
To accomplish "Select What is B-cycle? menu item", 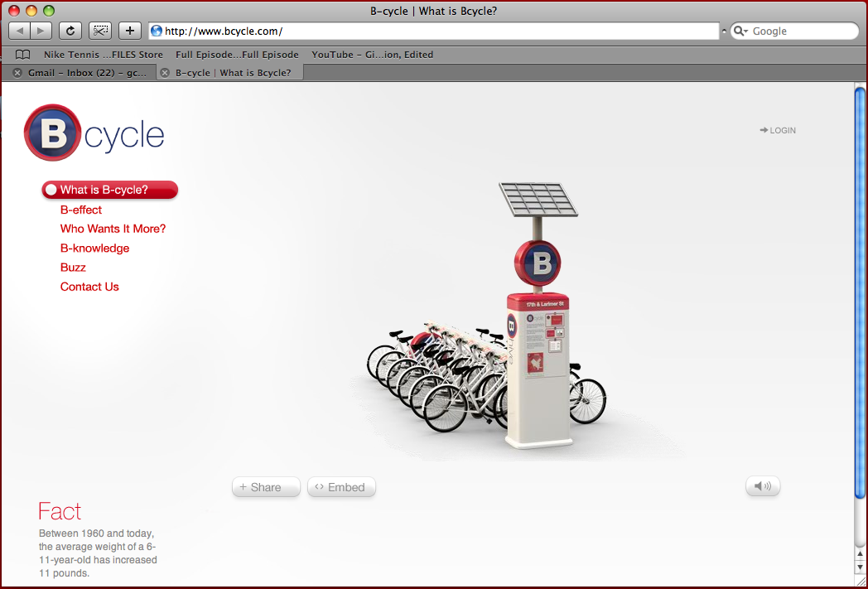I will point(109,190).
